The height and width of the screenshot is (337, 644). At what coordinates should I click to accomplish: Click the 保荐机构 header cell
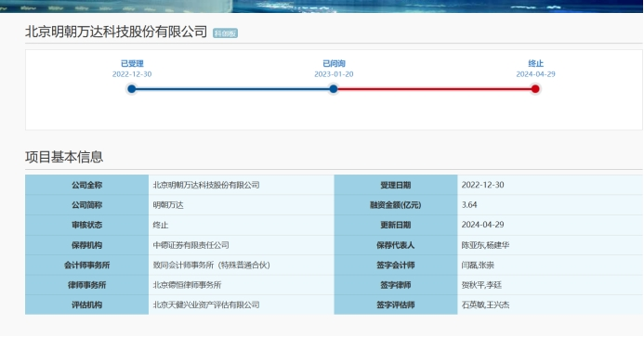pyautogui.click(x=86, y=245)
